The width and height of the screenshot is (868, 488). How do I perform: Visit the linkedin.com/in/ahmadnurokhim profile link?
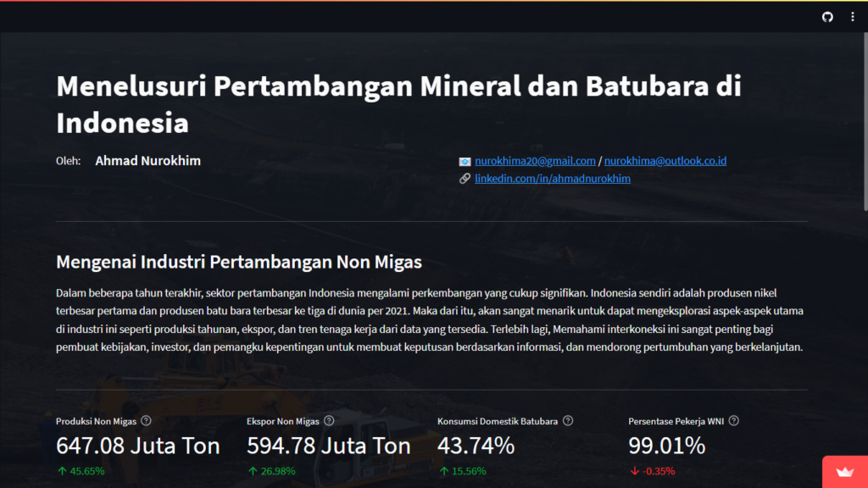552,179
